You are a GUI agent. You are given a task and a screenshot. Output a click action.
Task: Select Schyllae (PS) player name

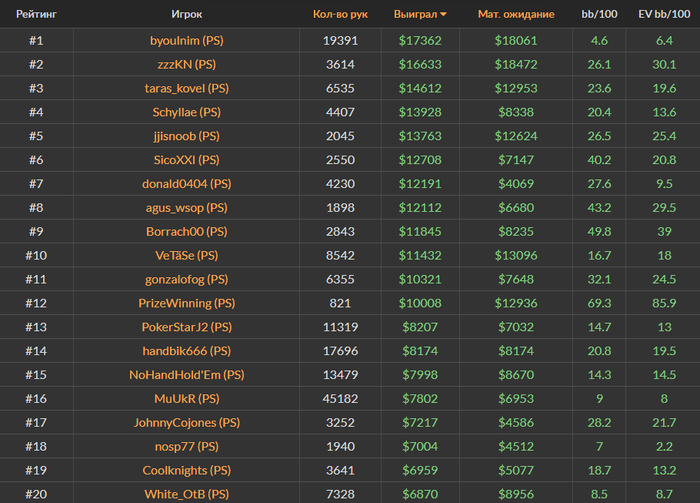(187, 112)
